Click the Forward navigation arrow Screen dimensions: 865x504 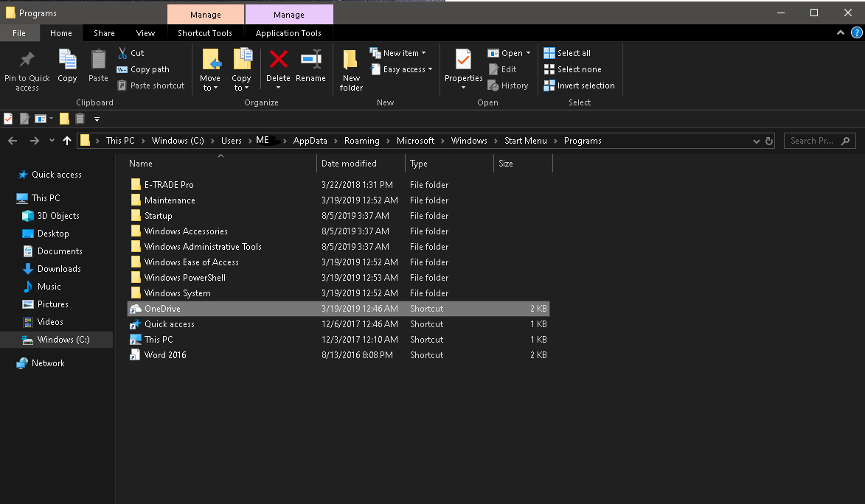[x=34, y=141]
